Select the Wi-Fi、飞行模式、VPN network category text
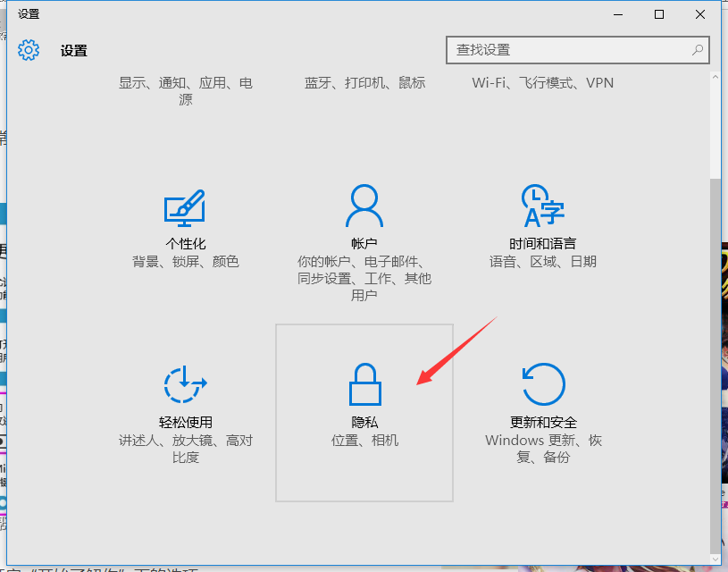 click(x=542, y=83)
